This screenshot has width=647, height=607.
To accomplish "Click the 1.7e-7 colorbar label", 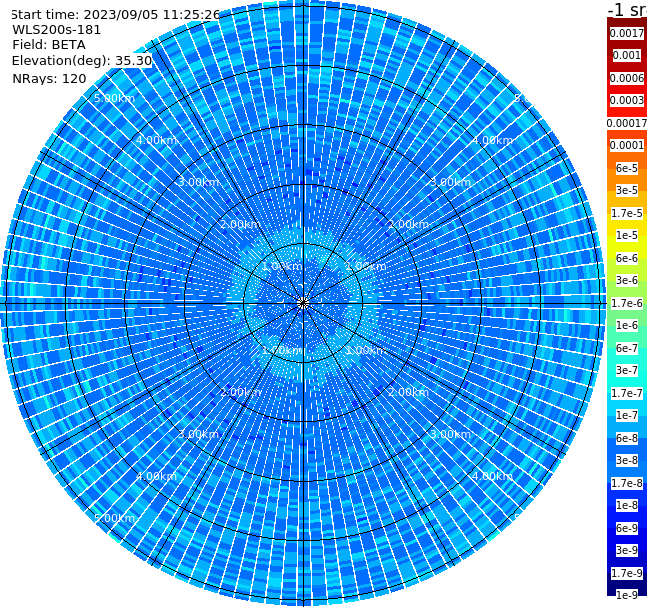I will click(x=627, y=393).
